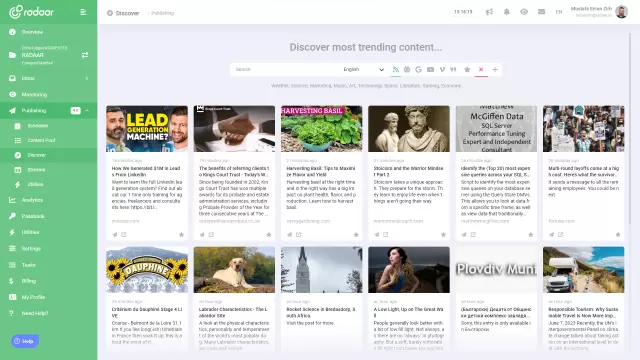Open the Harvesting Basil thumbnail

click(x=322, y=129)
